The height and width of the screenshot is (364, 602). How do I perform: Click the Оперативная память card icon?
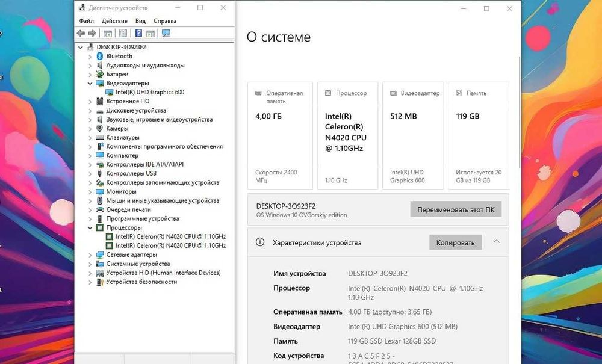click(x=258, y=93)
